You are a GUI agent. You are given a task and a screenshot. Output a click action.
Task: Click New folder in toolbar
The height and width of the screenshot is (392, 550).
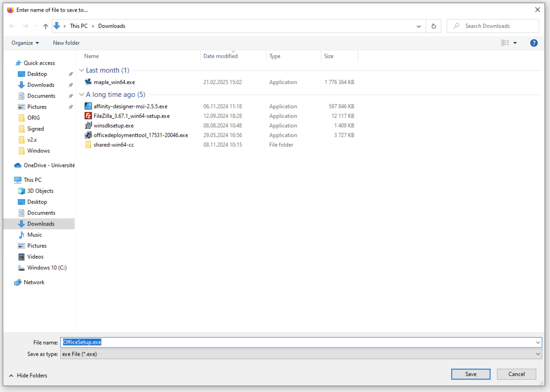[x=66, y=43]
